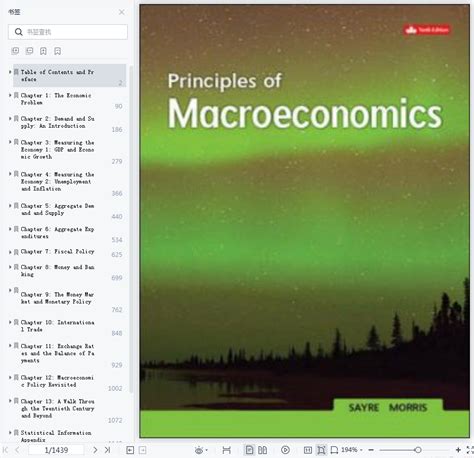The image size is (474, 458).
Task: Click the Principles of Macroeconomics cover page
Action: click(304, 221)
